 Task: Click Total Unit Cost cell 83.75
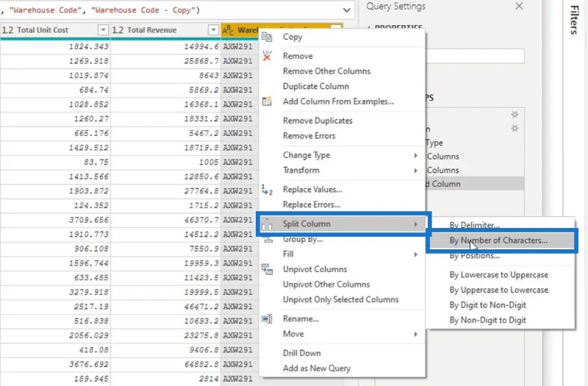(x=55, y=162)
